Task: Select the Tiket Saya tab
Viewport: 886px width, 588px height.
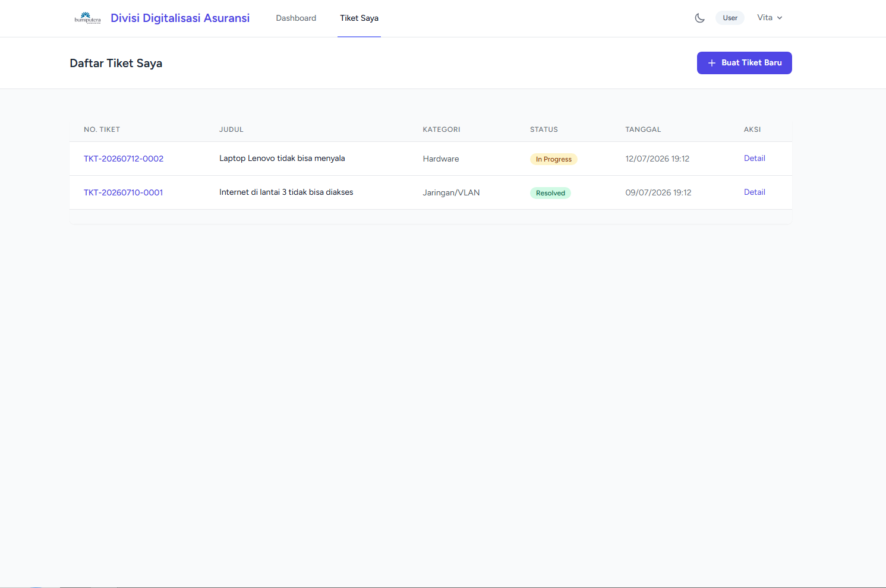Action: [x=359, y=18]
